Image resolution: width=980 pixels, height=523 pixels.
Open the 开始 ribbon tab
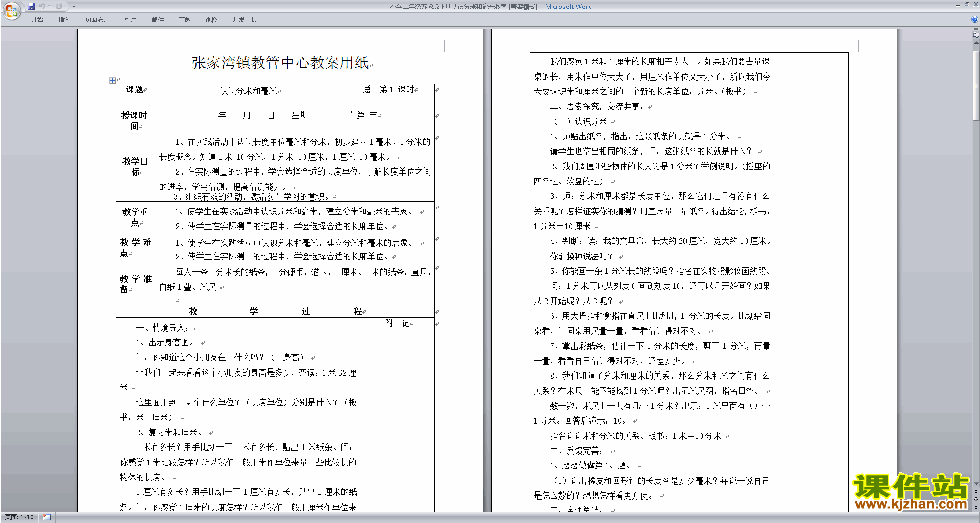tap(37, 20)
